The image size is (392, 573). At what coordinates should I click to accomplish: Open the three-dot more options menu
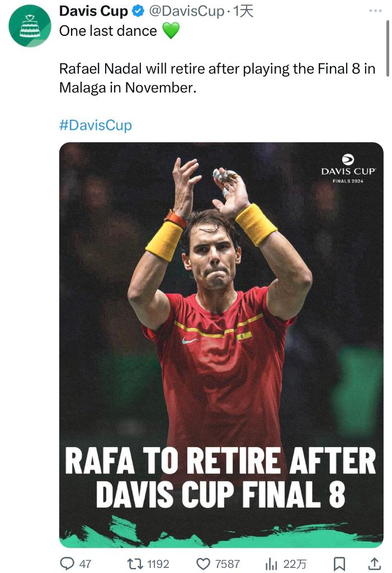tap(376, 11)
